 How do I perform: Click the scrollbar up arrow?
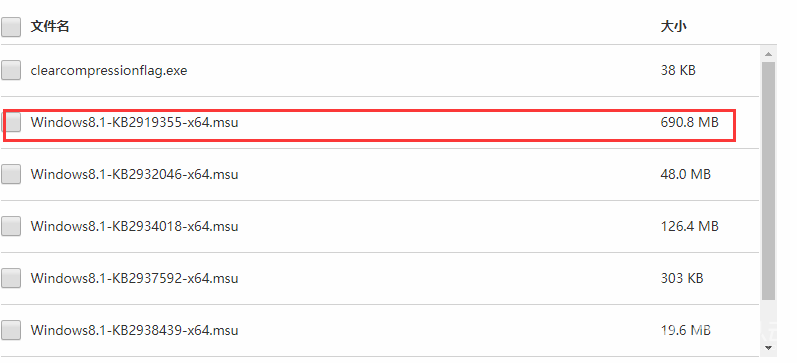(768, 54)
